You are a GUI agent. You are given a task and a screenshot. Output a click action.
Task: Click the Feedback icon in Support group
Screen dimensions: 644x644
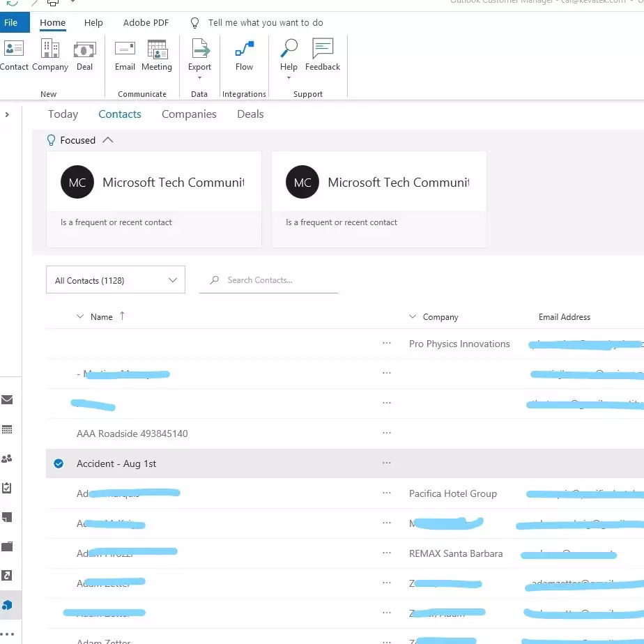coord(323,55)
